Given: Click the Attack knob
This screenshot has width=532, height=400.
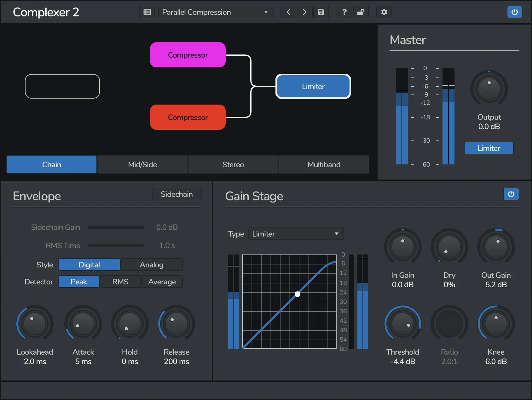Looking at the screenshot, I should 83,323.
